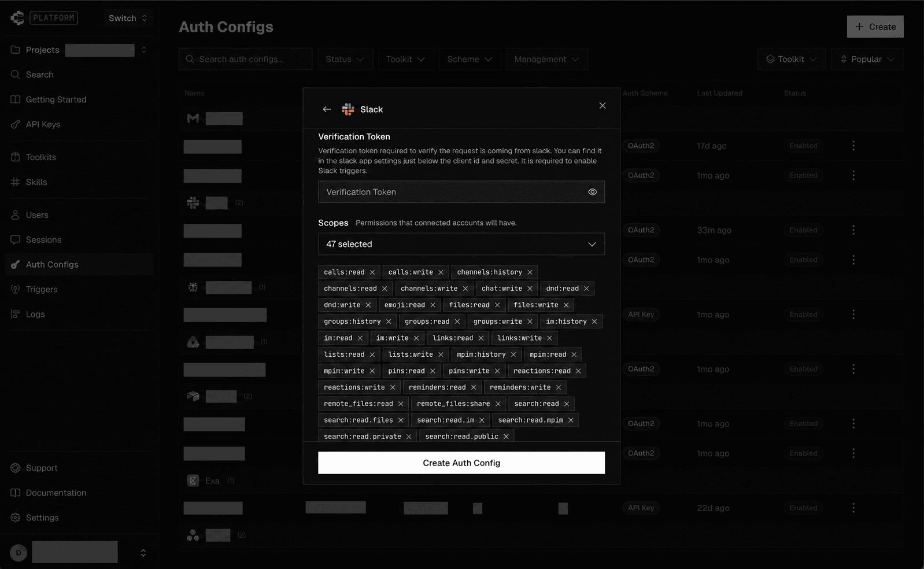Remove the groups:read scope tag
This screenshot has width=924, height=569.
457,322
